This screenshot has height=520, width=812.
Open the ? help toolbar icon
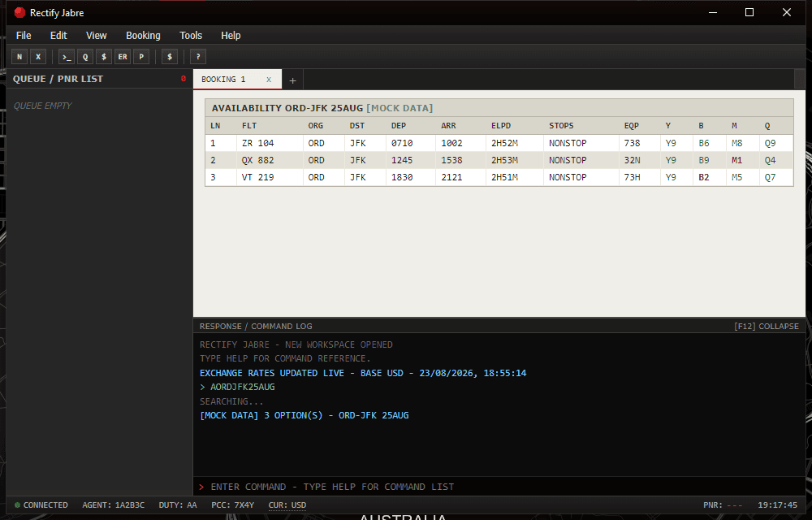click(198, 57)
